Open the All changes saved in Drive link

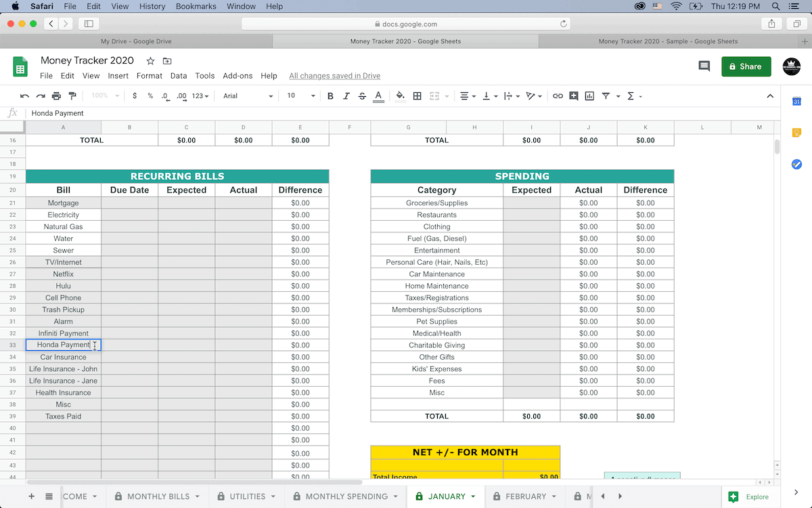point(334,76)
